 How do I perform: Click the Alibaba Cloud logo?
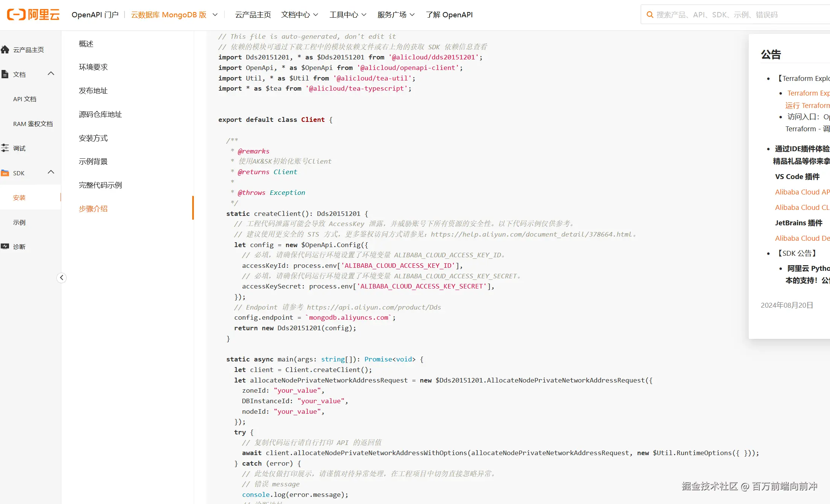pos(33,15)
